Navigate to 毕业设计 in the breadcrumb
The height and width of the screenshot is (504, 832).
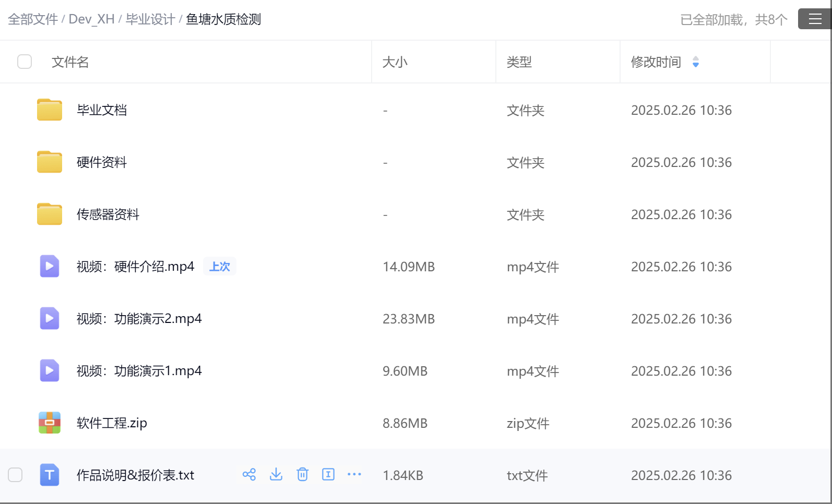(x=150, y=19)
